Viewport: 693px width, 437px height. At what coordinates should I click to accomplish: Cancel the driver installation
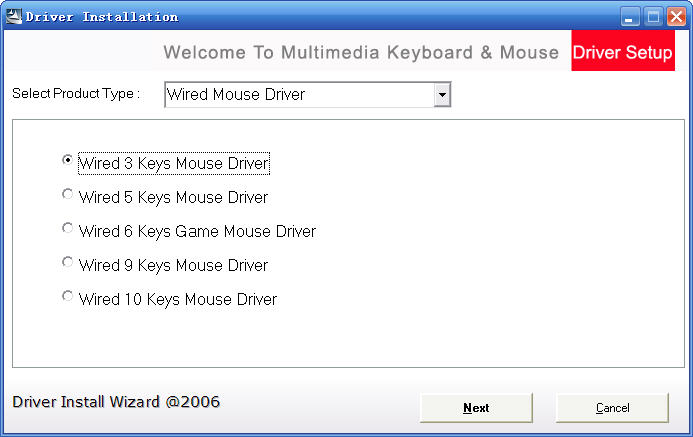(612, 408)
